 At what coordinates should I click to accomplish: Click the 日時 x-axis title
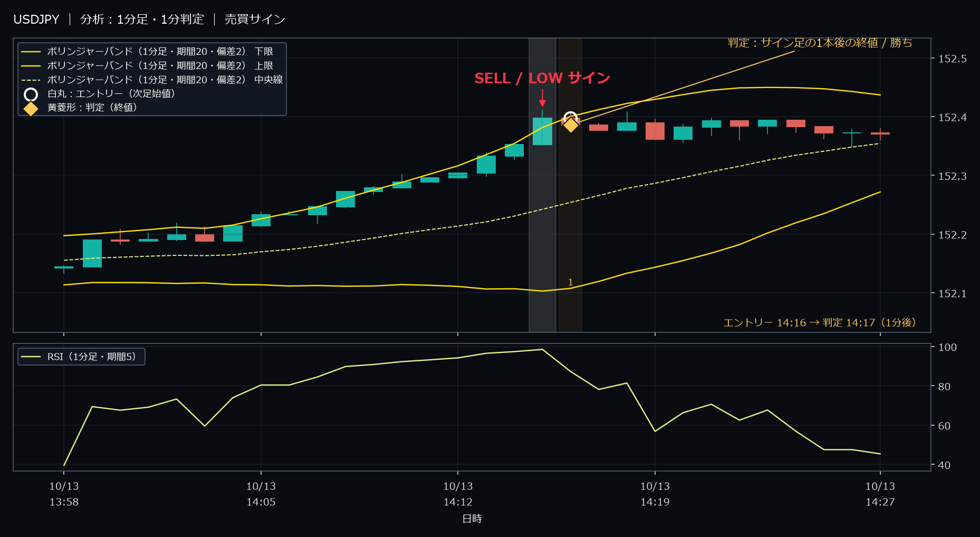472,519
